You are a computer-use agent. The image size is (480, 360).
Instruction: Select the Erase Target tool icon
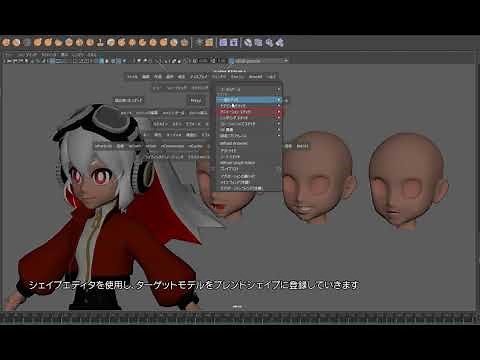click(279, 43)
